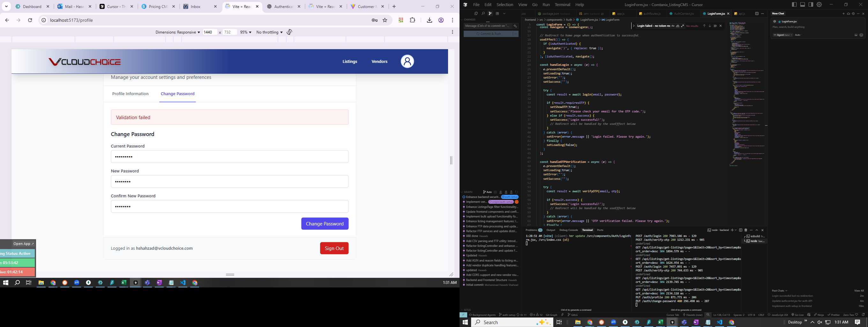Click the red Sign Out button
The height and width of the screenshot is (327, 868).
click(x=334, y=248)
